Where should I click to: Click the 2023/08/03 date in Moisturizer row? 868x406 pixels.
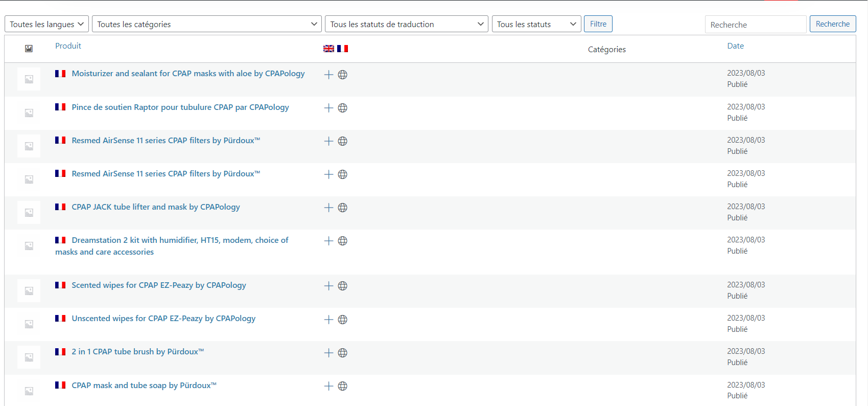point(746,73)
